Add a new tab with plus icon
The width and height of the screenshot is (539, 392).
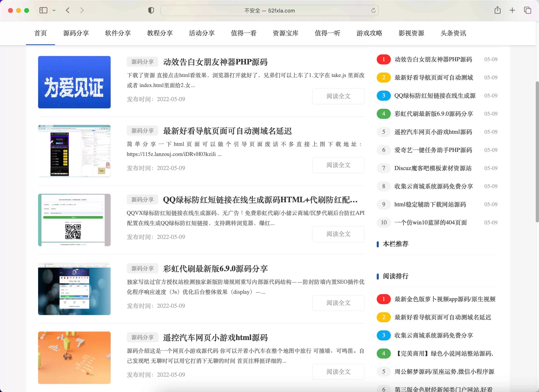[512, 10]
